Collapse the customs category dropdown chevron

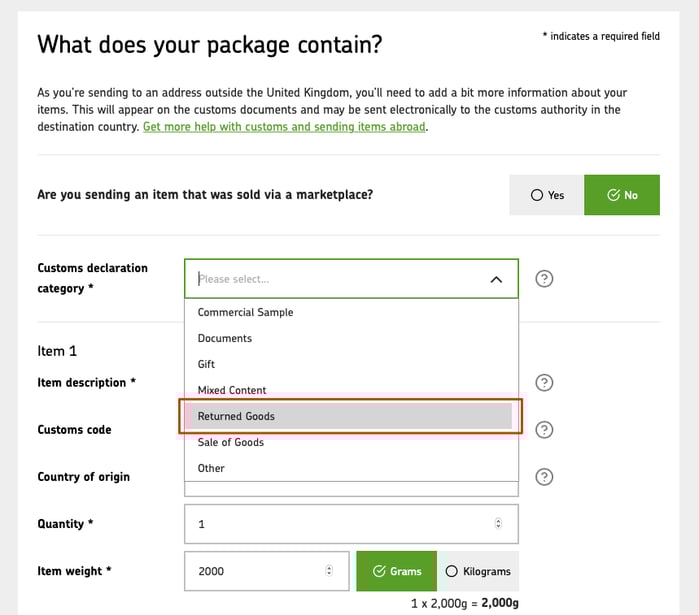click(496, 280)
